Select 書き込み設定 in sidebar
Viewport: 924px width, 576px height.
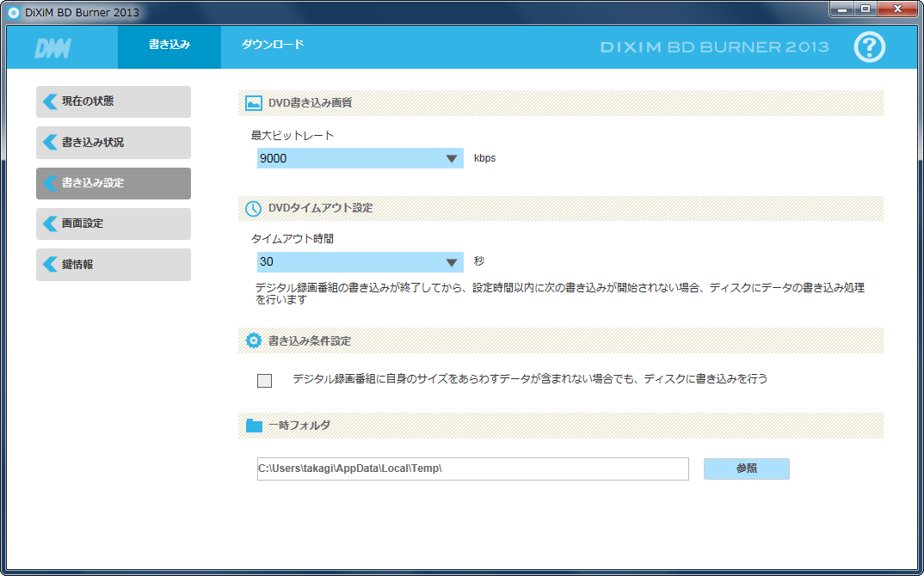point(114,183)
